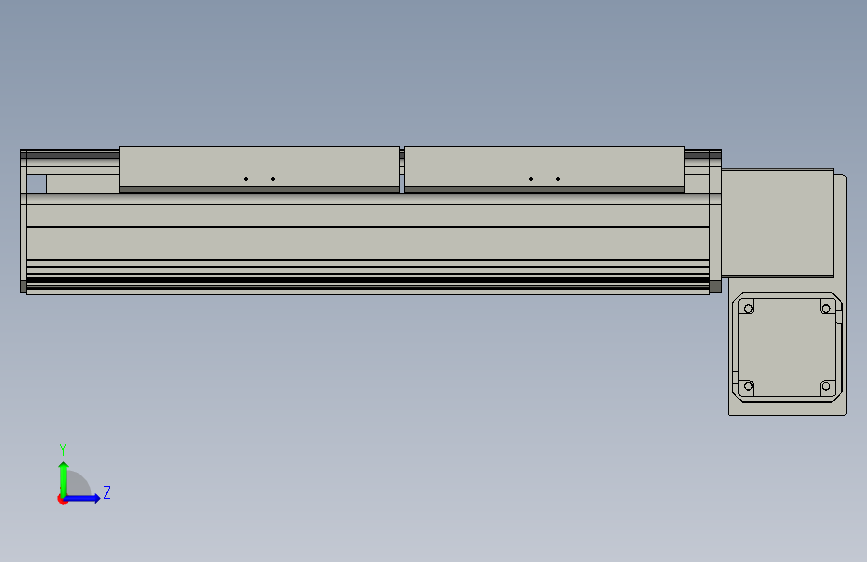Click the green Y axis arrow on the triad

pyautogui.click(x=63, y=479)
